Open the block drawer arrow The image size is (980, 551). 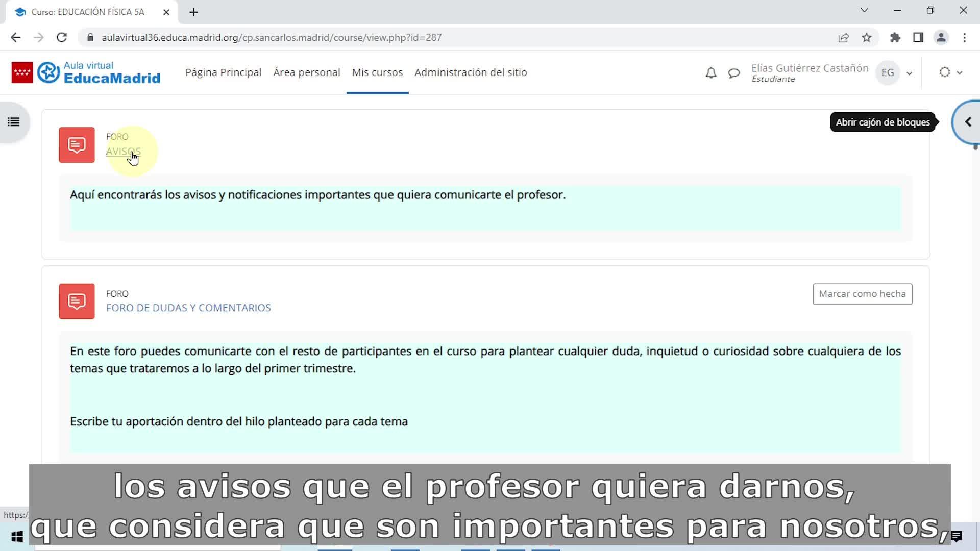[968, 122]
